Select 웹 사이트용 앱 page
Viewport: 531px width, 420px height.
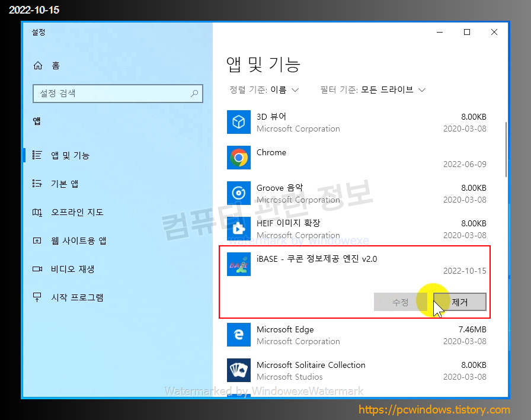click(79, 241)
